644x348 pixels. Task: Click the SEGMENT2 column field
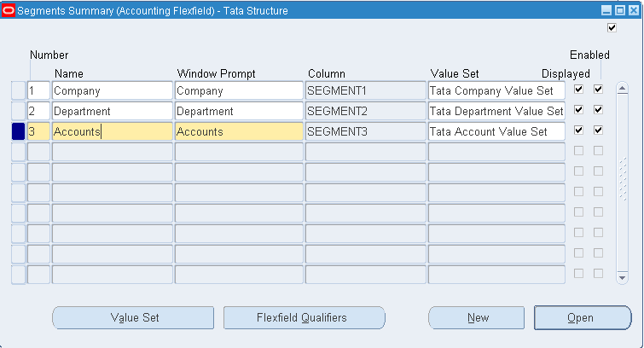tap(365, 111)
